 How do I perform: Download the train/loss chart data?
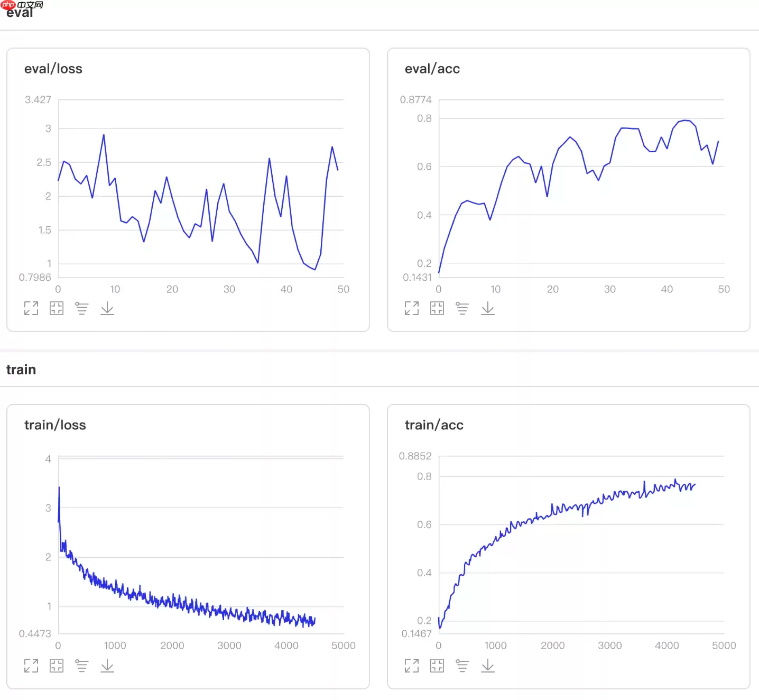point(107,666)
